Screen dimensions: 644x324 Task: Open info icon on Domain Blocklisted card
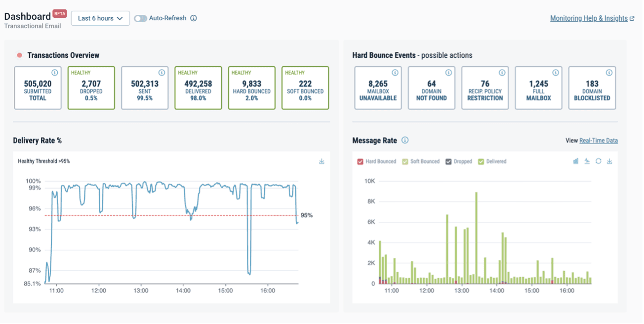click(609, 73)
